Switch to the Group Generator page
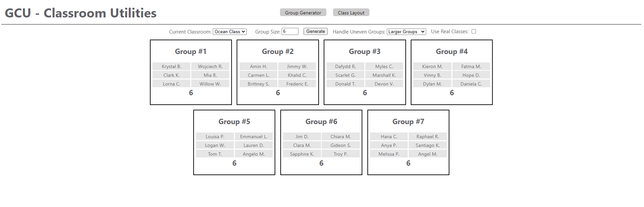This screenshot has height=207, width=644. point(303,12)
